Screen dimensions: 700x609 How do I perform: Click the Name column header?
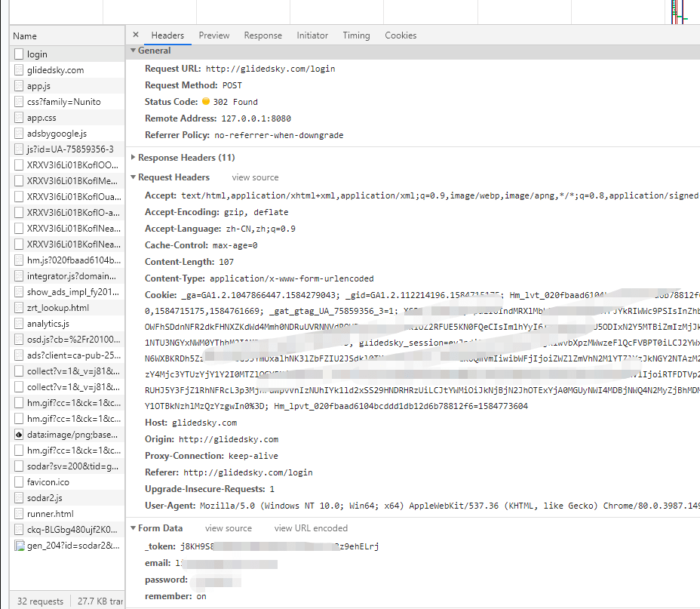(x=67, y=36)
